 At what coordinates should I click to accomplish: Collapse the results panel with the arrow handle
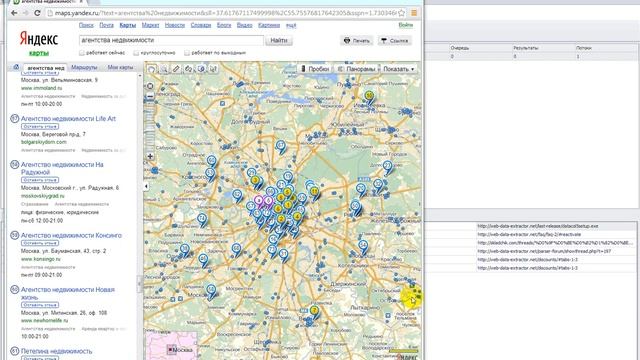point(146,186)
